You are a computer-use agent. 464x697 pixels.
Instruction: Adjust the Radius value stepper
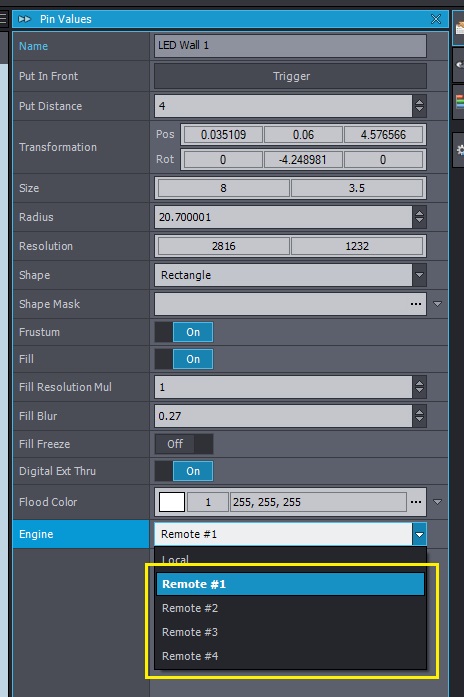(419, 217)
